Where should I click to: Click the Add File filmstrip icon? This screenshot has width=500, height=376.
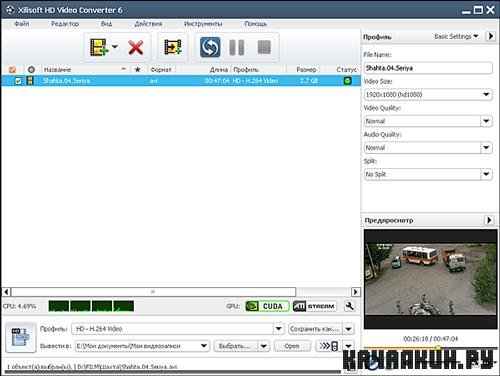click(x=99, y=47)
